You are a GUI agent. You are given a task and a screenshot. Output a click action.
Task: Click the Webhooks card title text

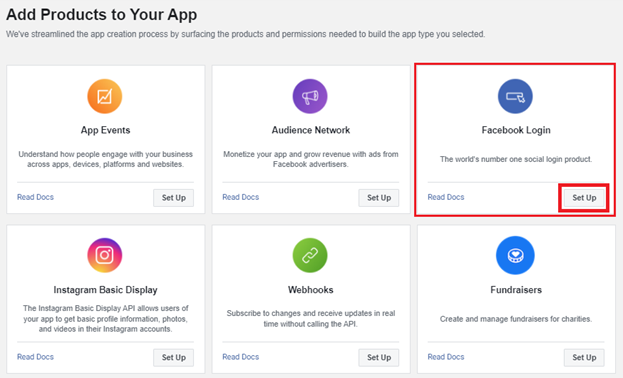pyautogui.click(x=311, y=290)
